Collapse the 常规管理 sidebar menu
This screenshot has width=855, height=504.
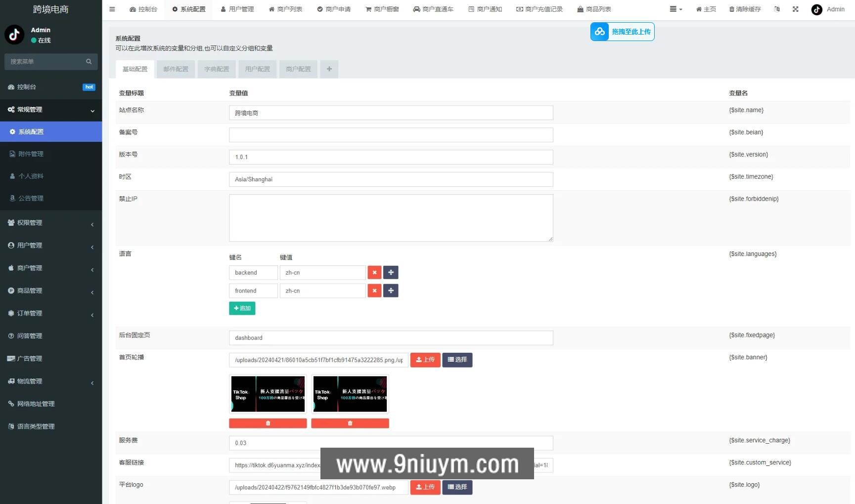51,110
